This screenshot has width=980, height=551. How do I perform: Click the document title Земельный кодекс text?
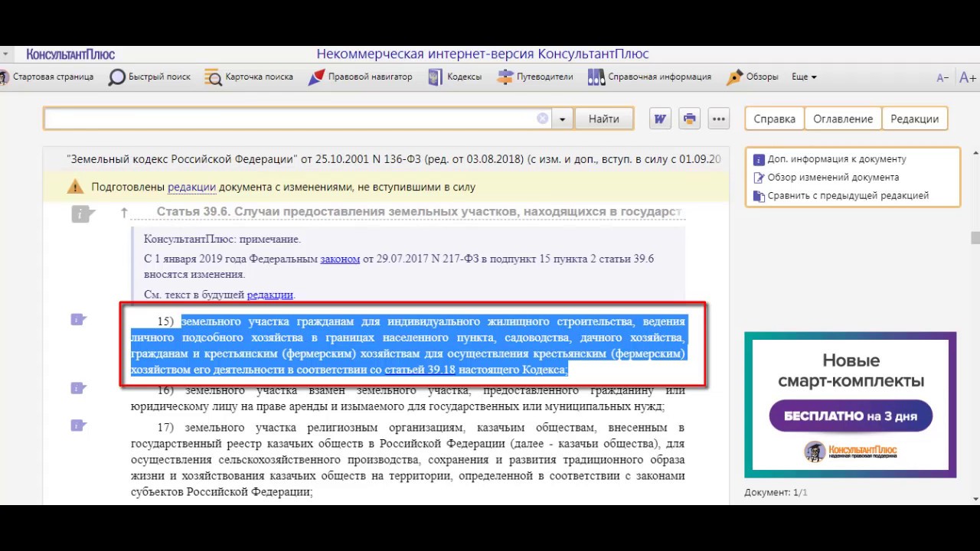tap(394, 159)
